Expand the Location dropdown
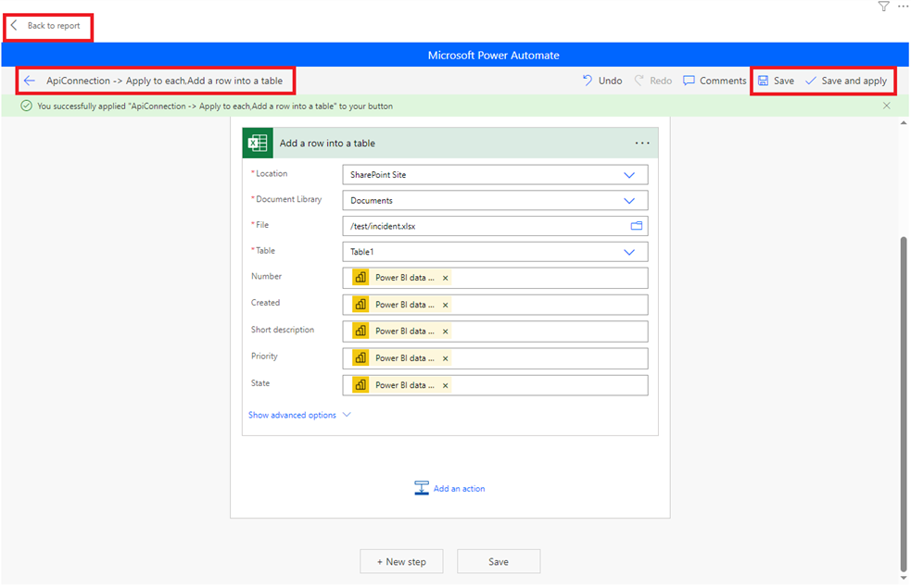The height and width of the screenshot is (588, 911). [x=629, y=175]
